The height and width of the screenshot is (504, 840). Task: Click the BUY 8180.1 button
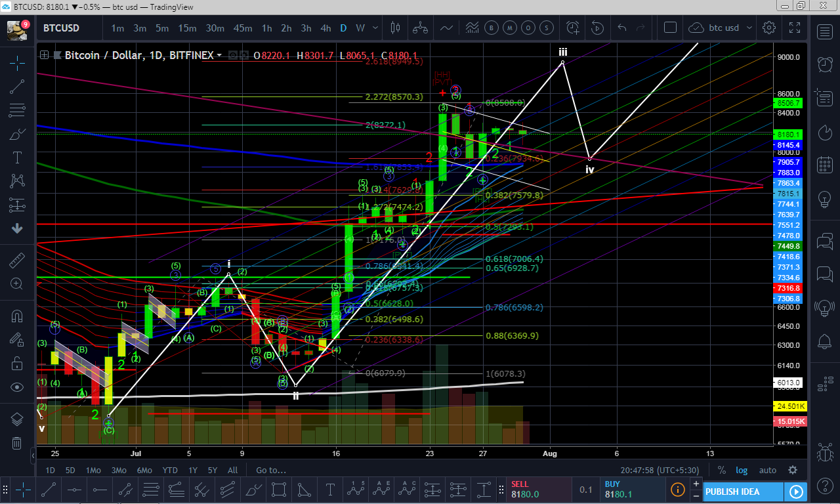tap(633, 490)
